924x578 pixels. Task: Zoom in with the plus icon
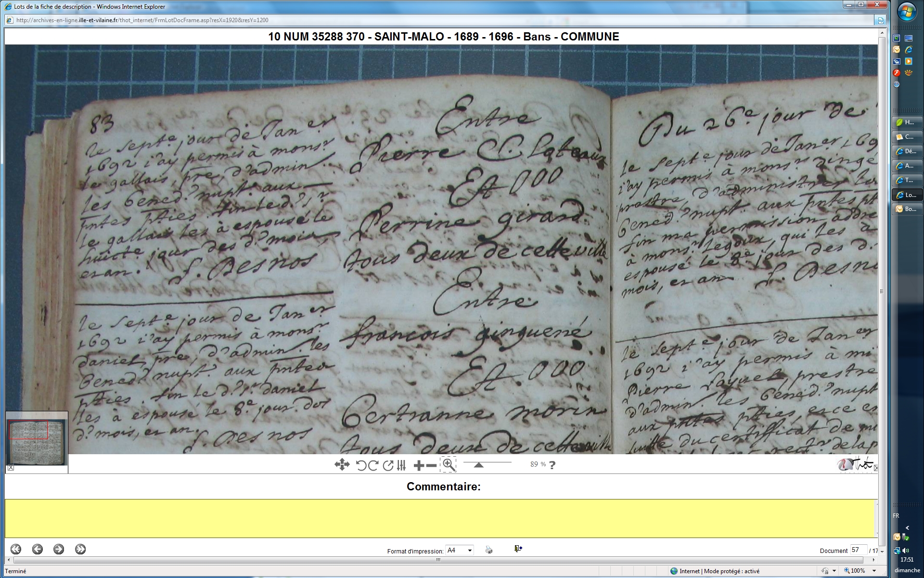pyautogui.click(x=418, y=465)
